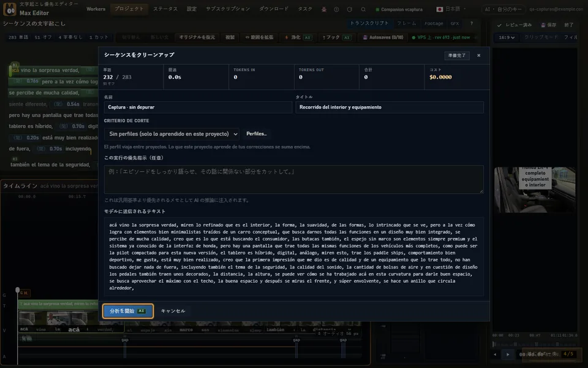Image resolution: width=588 pixels, height=368 pixels.
Task: Click the preview scrubber bar under the video
Action: 535,343
